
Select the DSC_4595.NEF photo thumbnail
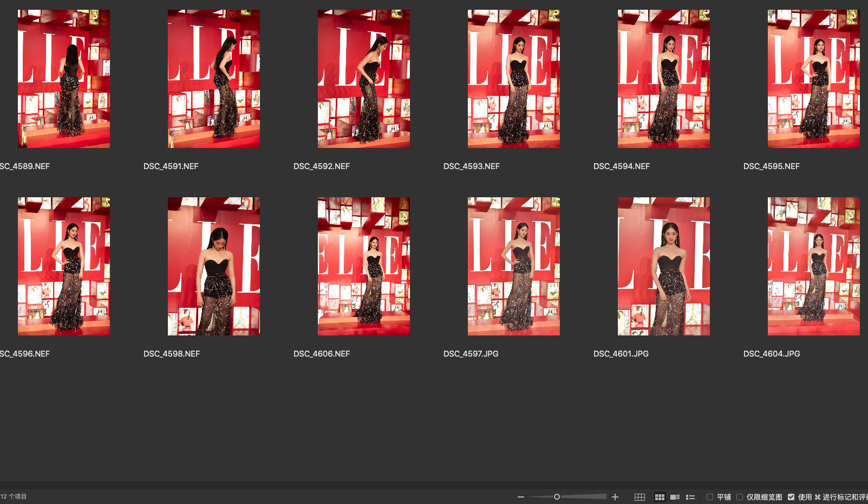click(x=813, y=79)
